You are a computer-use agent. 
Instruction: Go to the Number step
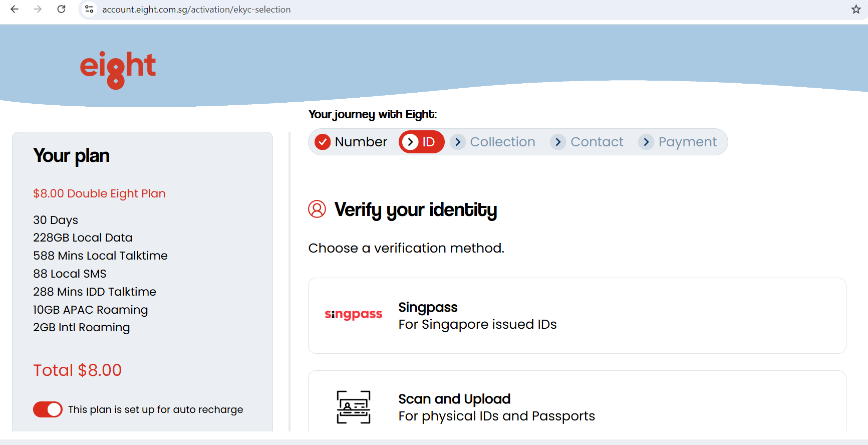[351, 142]
